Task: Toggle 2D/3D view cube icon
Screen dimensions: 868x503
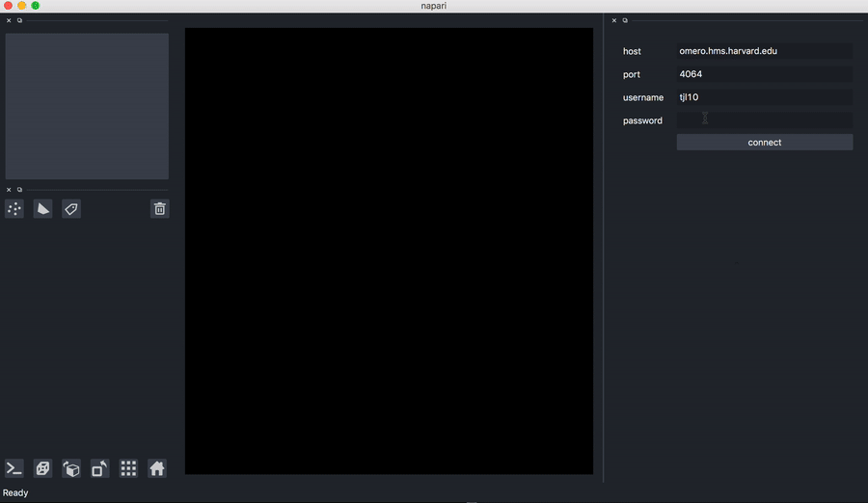Action: [x=43, y=468]
